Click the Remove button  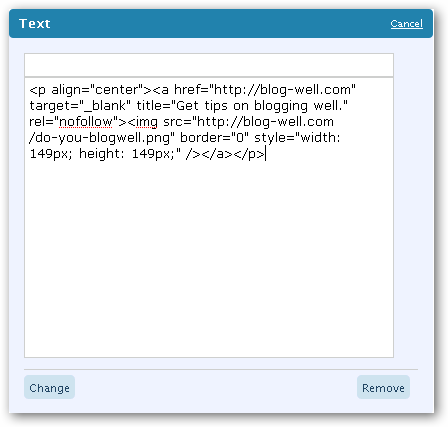click(383, 387)
